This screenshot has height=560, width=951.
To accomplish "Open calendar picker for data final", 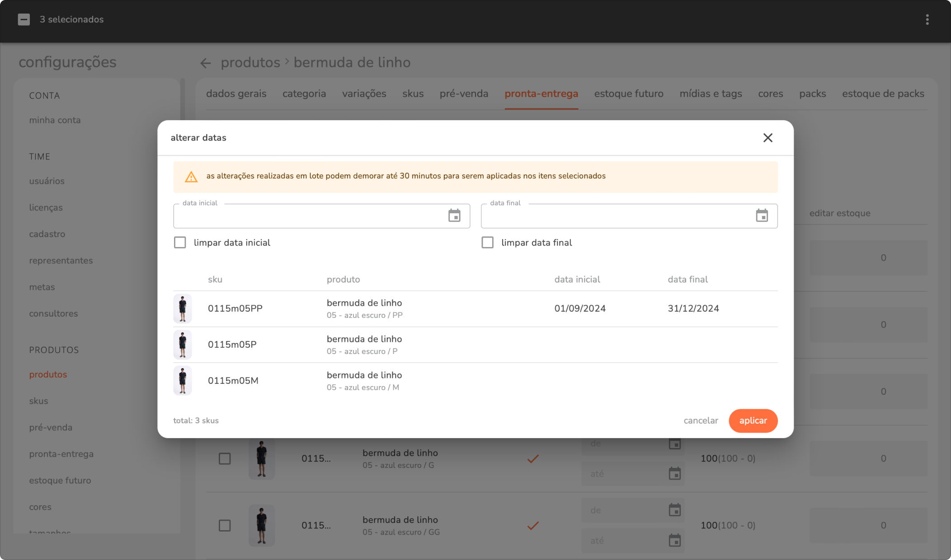I will pyautogui.click(x=762, y=216).
